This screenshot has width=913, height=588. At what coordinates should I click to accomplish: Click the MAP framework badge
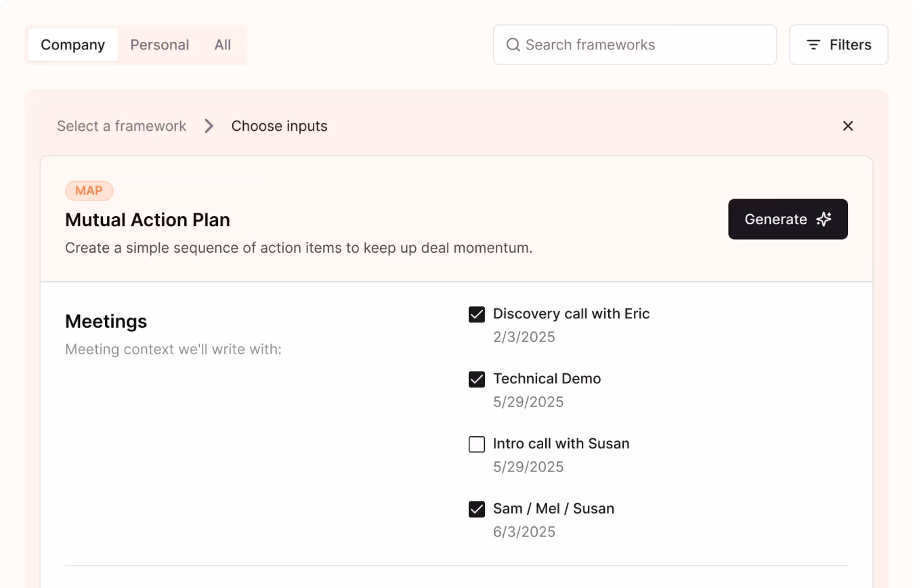pyautogui.click(x=89, y=191)
